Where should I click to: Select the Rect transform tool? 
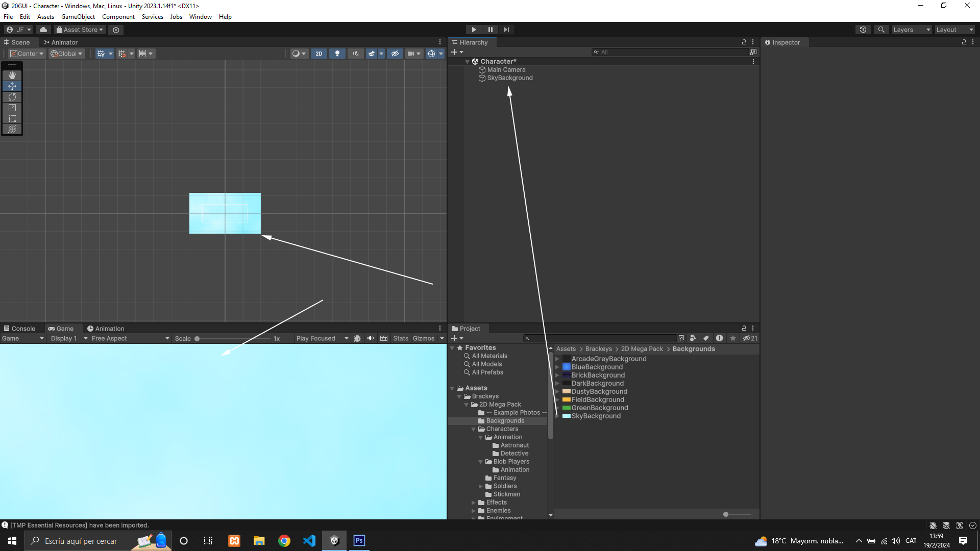pyautogui.click(x=12, y=118)
